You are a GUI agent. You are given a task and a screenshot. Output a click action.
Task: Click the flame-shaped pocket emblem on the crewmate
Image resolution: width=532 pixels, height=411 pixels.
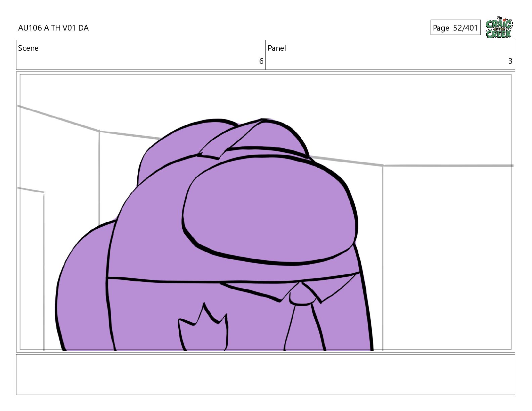[203, 327]
